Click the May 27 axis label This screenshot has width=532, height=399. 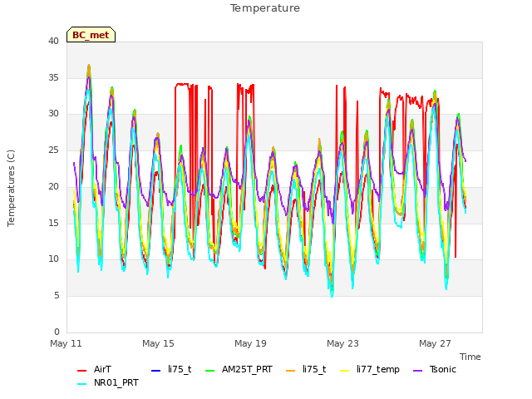(x=436, y=343)
